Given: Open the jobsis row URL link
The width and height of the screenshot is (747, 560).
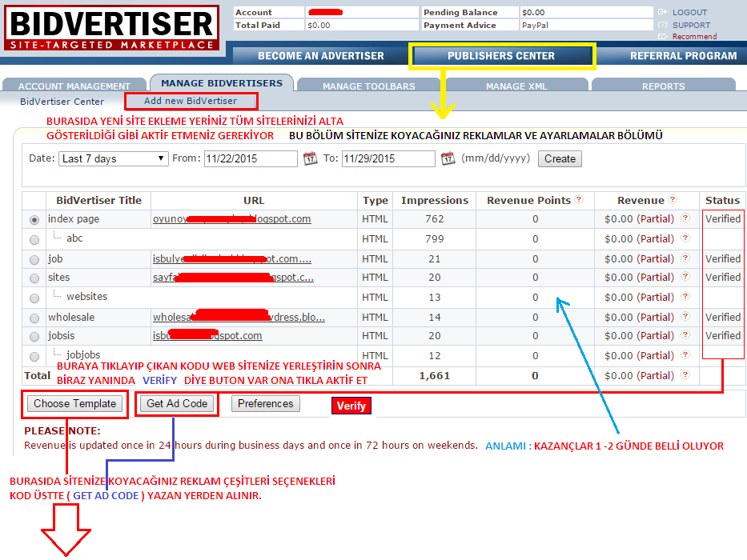Looking at the screenshot, I should point(207,336).
